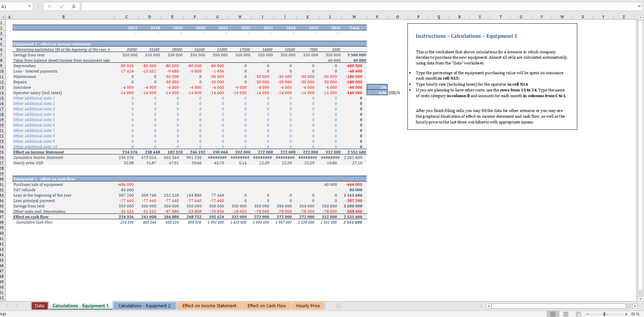Viewport: 644px width, 317px height.
Task: Click the 'Other additional costs 10' label
Action: point(35,147)
